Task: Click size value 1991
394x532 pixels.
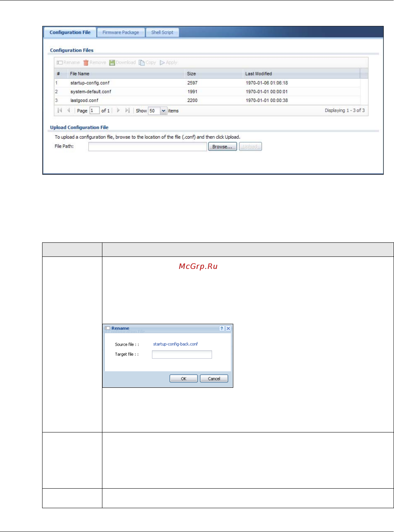Action: (192, 92)
